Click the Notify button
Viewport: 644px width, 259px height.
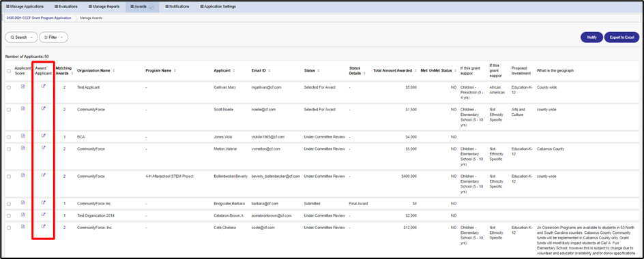591,37
